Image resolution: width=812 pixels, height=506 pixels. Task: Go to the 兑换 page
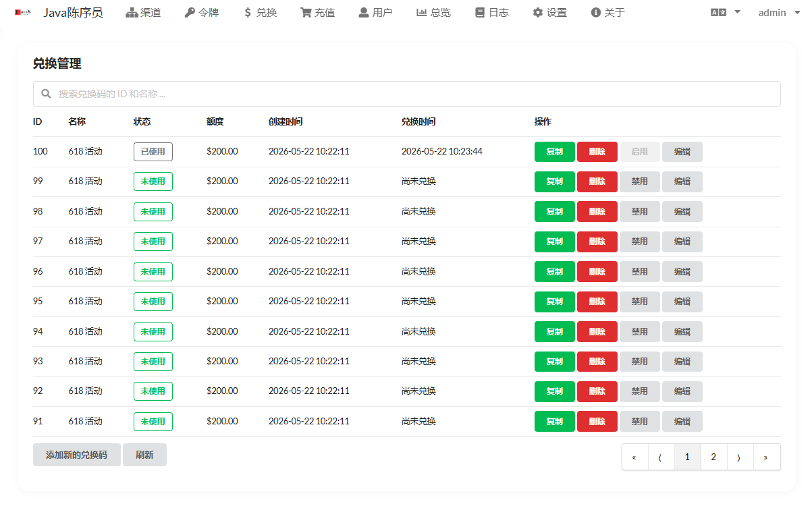(x=260, y=12)
